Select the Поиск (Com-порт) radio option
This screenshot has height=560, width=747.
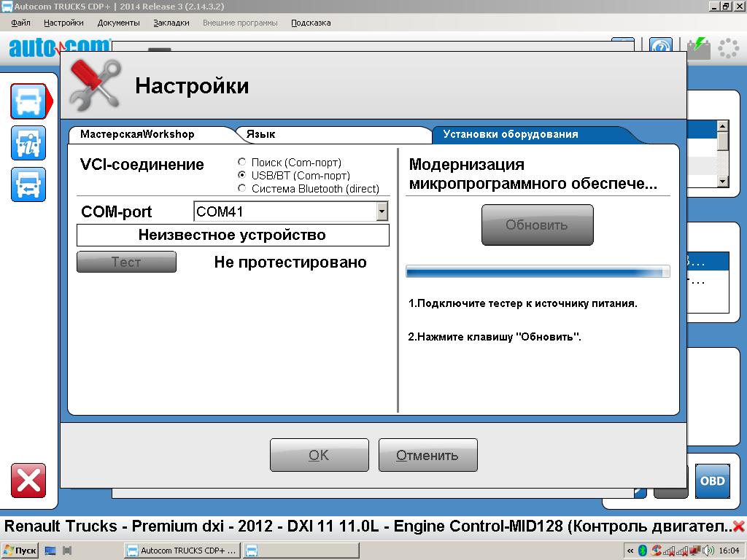pos(241,162)
